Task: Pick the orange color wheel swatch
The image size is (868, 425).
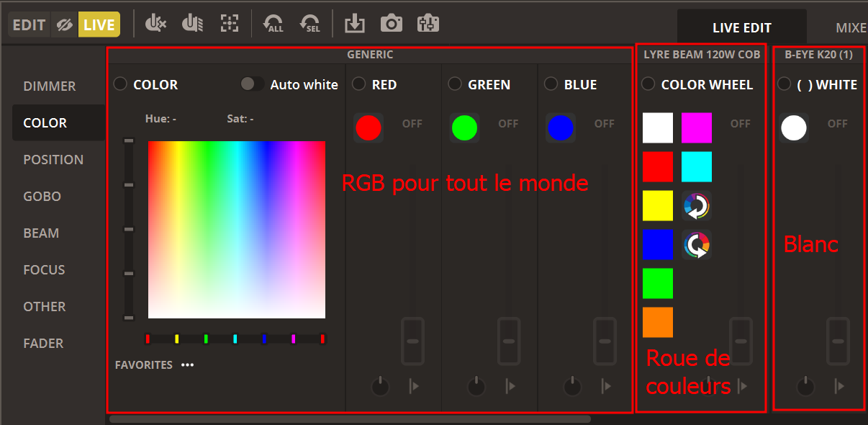Action: pos(658,323)
